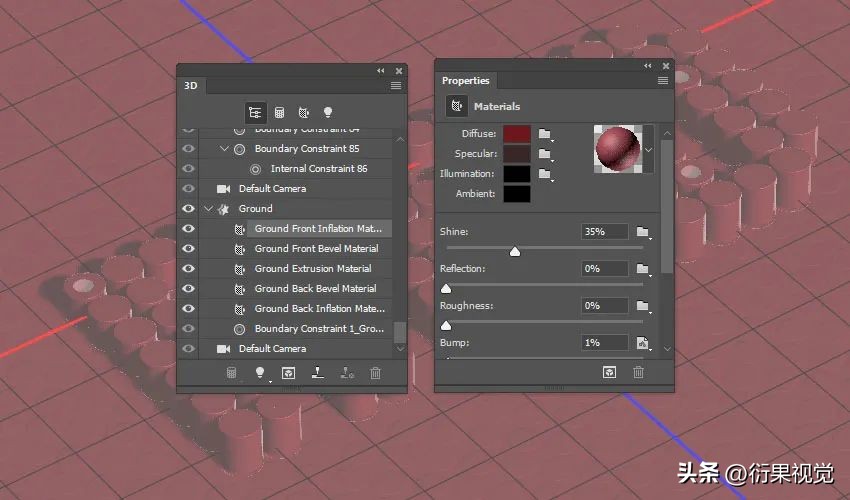Open Specular texture folder menu
The image size is (850, 500).
[x=545, y=154]
